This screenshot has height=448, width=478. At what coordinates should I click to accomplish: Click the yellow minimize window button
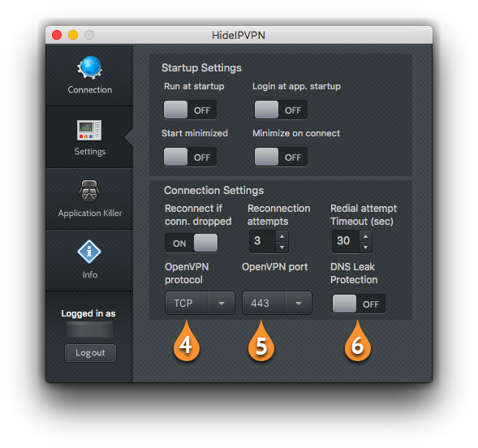click(73, 35)
